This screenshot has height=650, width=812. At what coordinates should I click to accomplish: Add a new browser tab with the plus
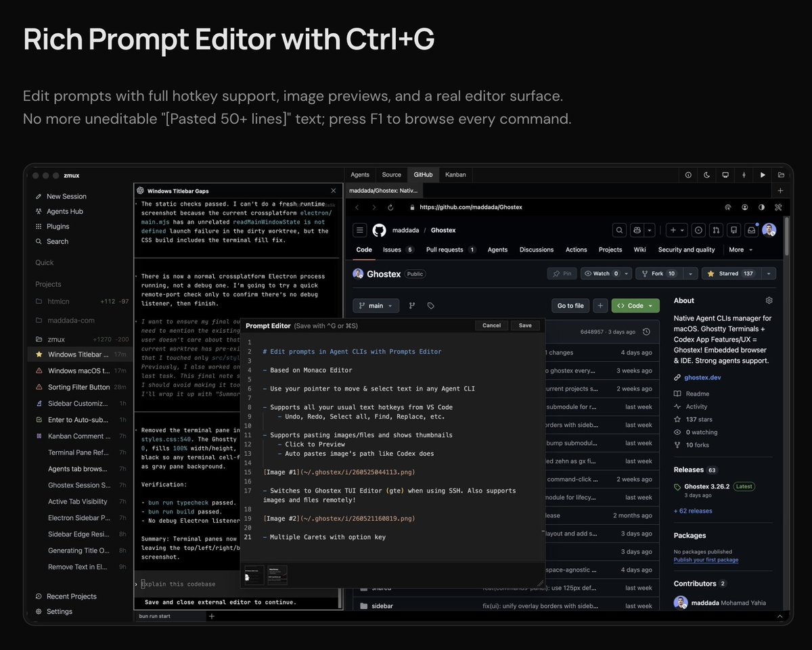coord(780,191)
